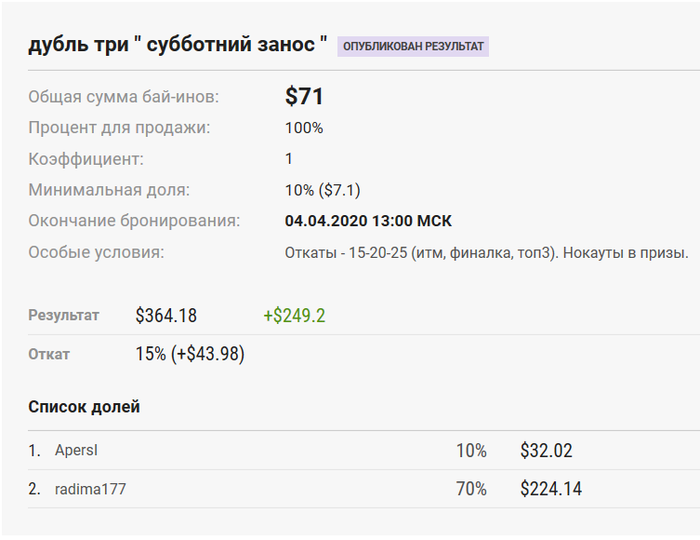The width and height of the screenshot is (700, 540).
Task: Click the result value $364.18
Action: point(166,316)
